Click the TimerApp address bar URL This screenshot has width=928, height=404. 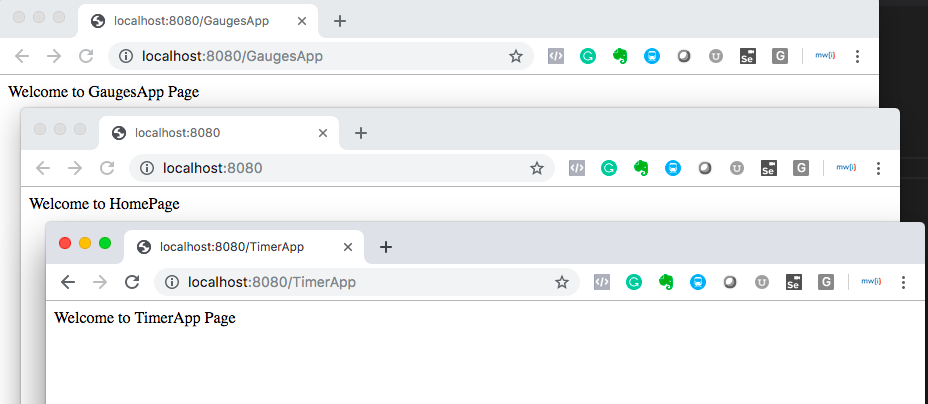tap(272, 282)
